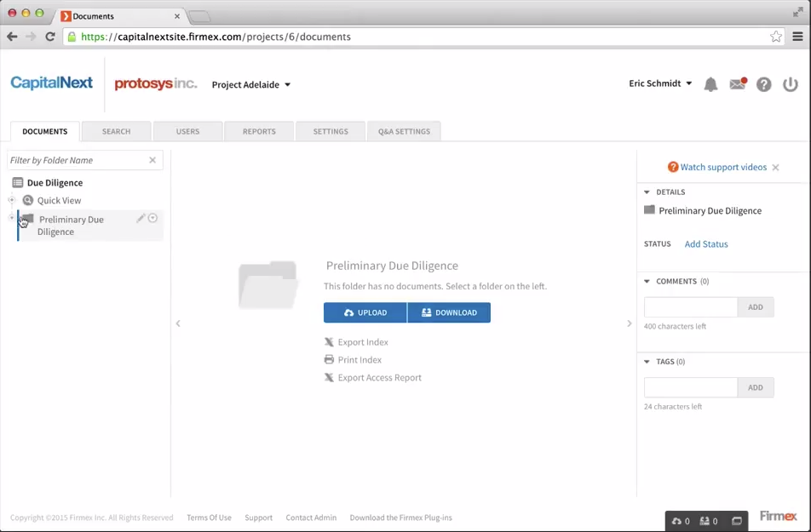Open the notifications bell icon

point(710,84)
